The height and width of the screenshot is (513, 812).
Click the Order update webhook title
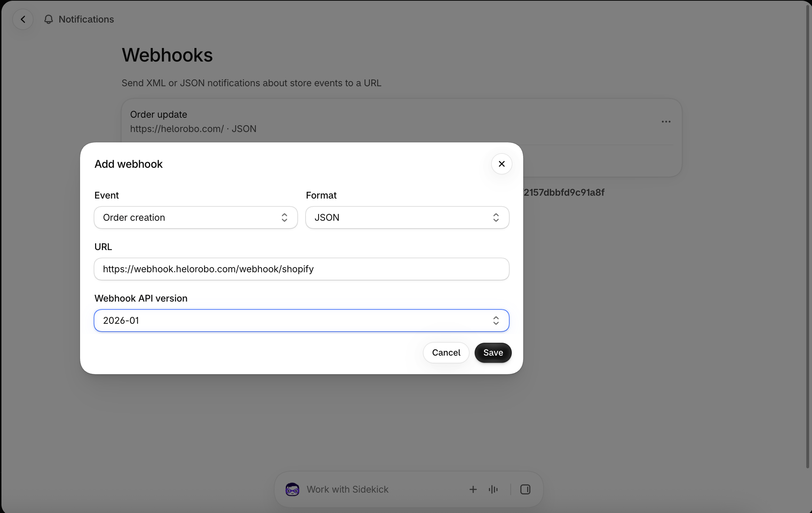(x=159, y=114)
